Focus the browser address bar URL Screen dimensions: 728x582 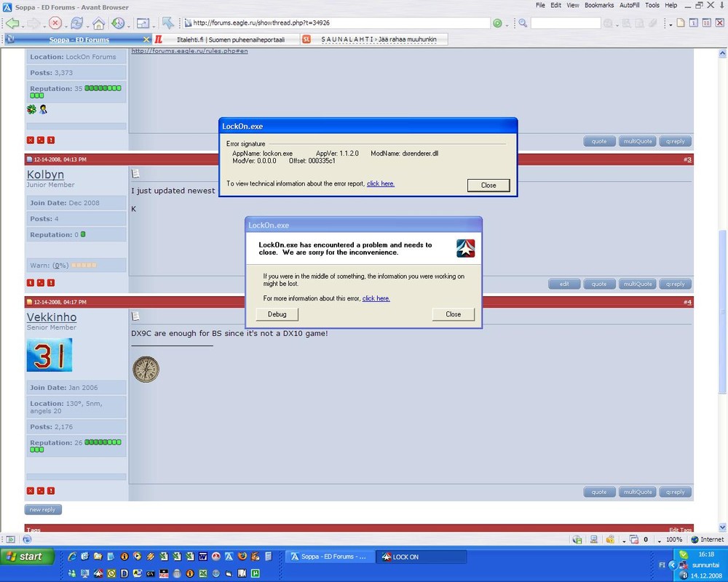[336, 23]
